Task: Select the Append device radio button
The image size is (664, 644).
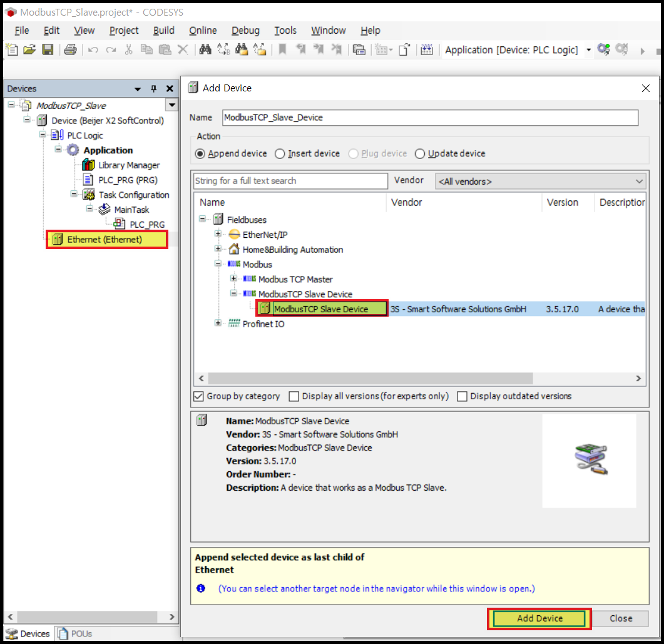Action: (200, 154)
